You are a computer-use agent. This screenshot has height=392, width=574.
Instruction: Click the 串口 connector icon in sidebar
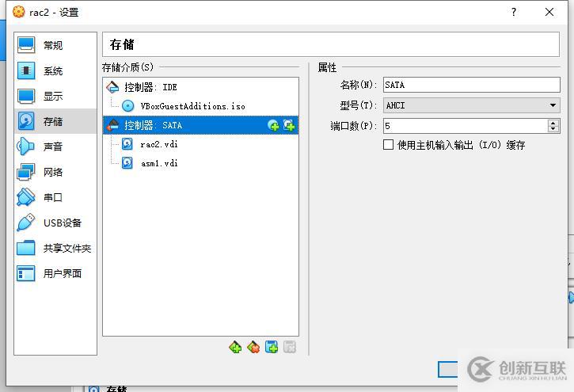[25, 197]
